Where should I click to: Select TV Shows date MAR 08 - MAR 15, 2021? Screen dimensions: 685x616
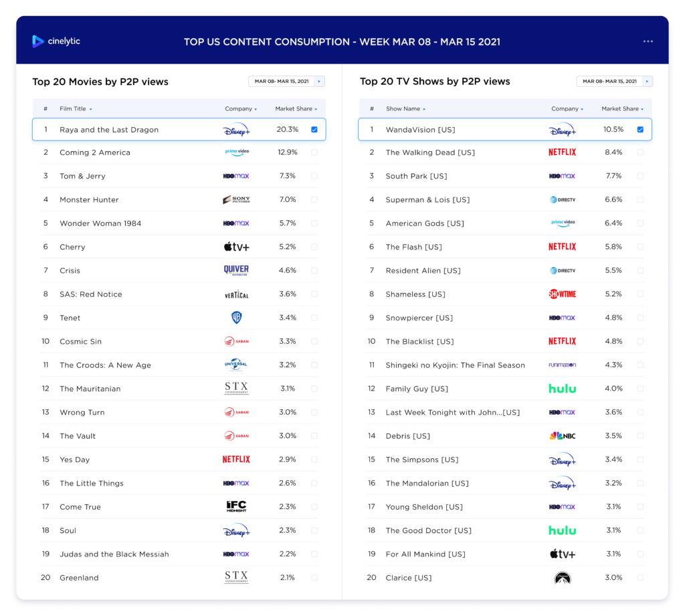(610, 81)
